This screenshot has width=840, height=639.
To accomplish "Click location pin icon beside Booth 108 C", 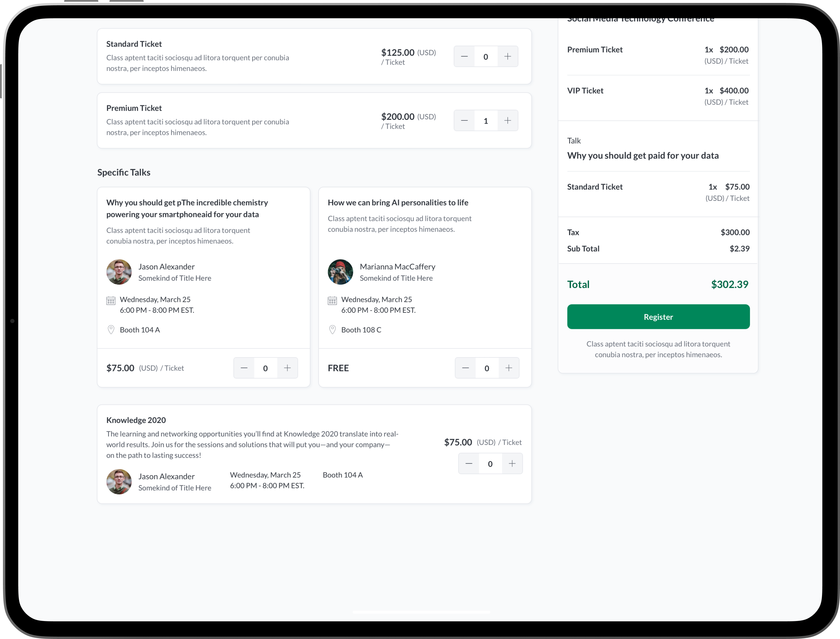I will [332, 330].
